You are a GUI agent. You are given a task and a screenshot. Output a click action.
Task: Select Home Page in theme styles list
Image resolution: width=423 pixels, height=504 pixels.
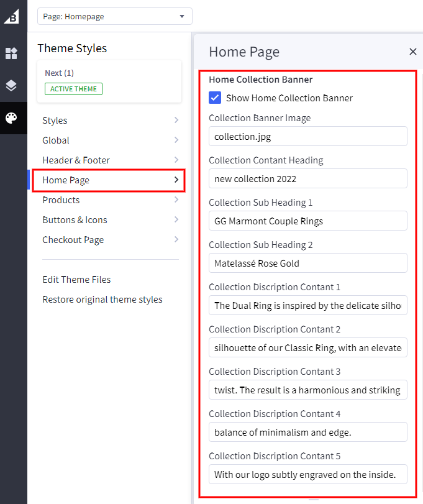[x=66, y=180]
